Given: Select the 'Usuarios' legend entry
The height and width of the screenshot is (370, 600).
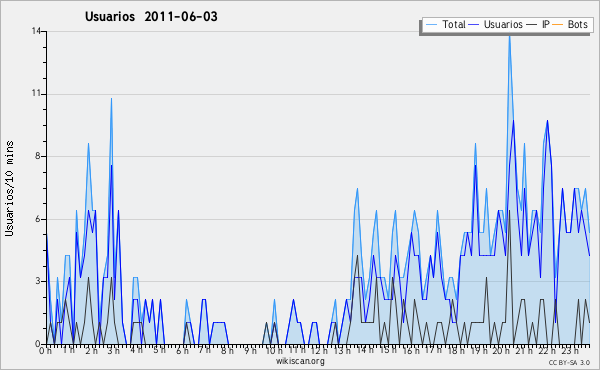Looking at the screenshot, I should click(x=496, y=24).
